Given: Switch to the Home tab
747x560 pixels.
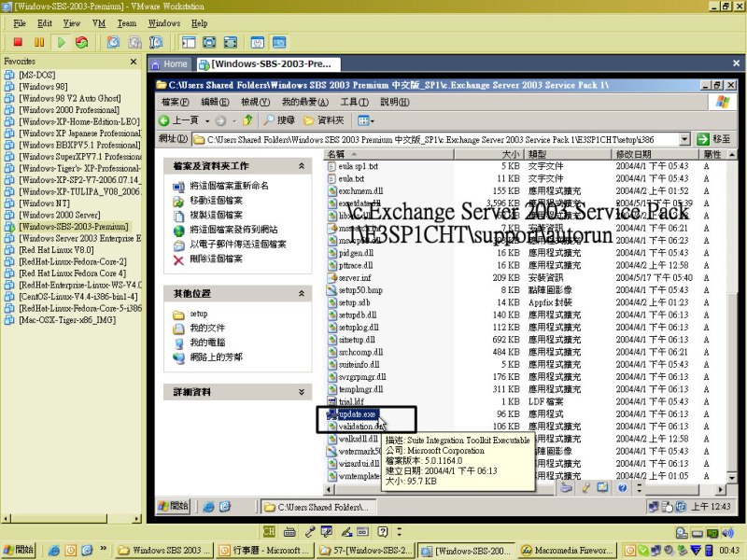Looking at the screenshot, I should 170,63.
